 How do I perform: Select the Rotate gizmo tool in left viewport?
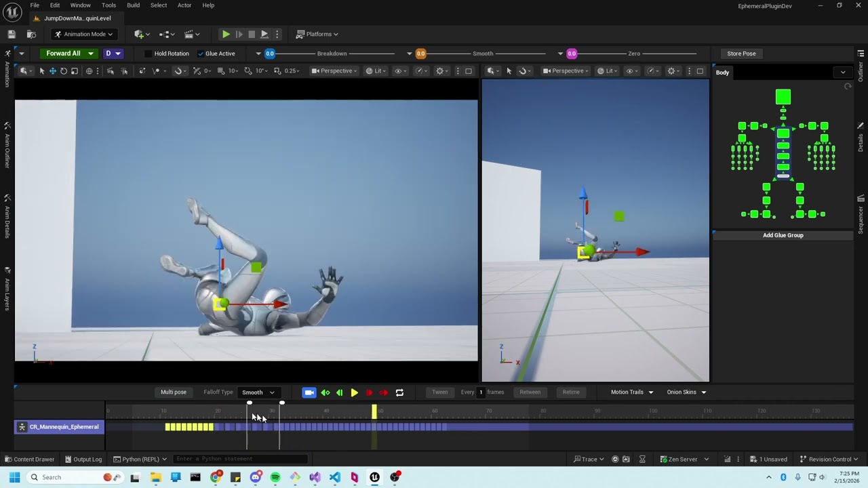(64, 70)
